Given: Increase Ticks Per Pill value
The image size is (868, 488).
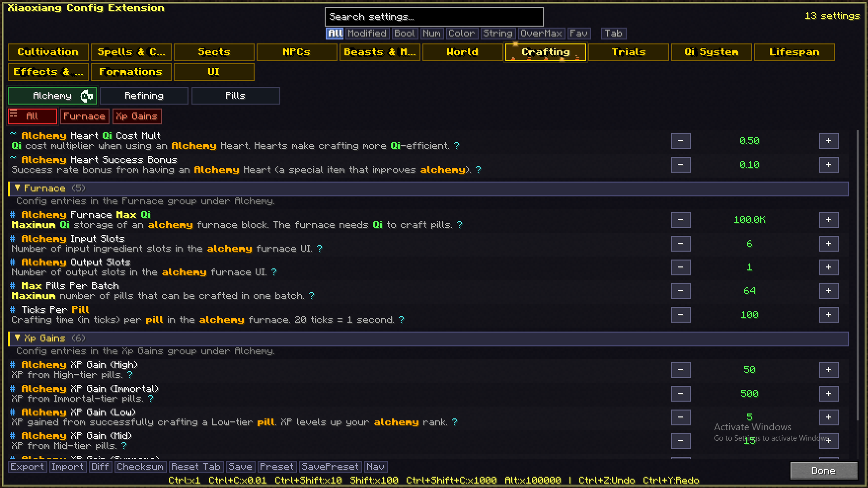Looking at the screenshot, I should point(829,315).
